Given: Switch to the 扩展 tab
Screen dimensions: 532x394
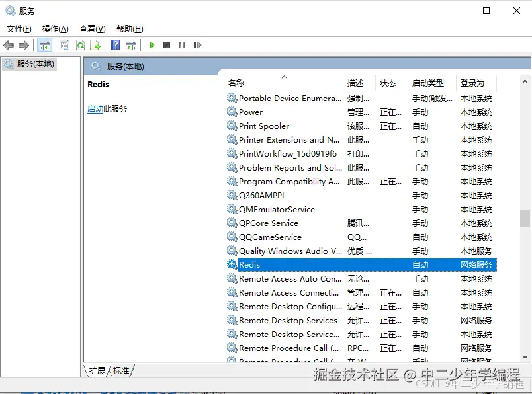Looking at the screenshot, I should tap(97, 371).
